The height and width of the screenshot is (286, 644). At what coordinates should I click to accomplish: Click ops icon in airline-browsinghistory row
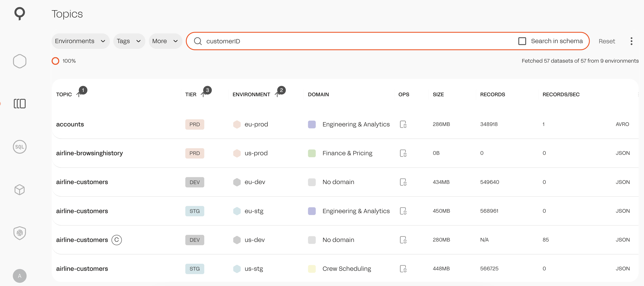403,153
